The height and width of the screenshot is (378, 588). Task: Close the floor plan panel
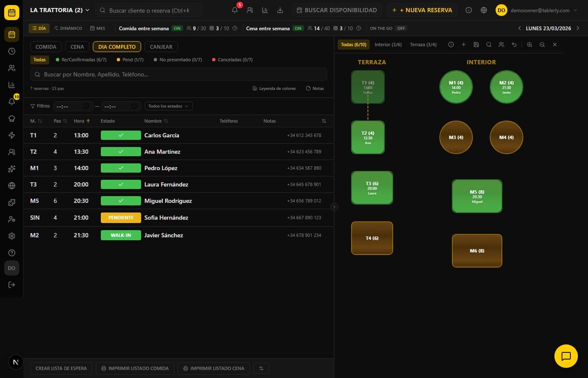pyautogui.click(x=555, y=45)
